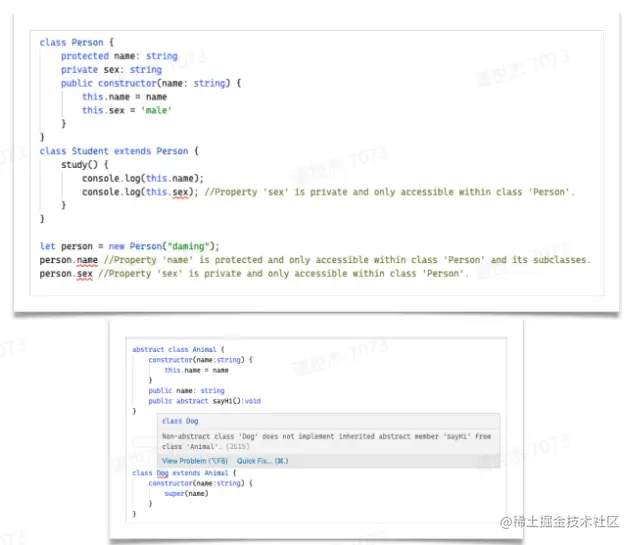The image size is (635, 545).
Task: Click the 'protected name: string' line
Action: click(x=119, y=56)
